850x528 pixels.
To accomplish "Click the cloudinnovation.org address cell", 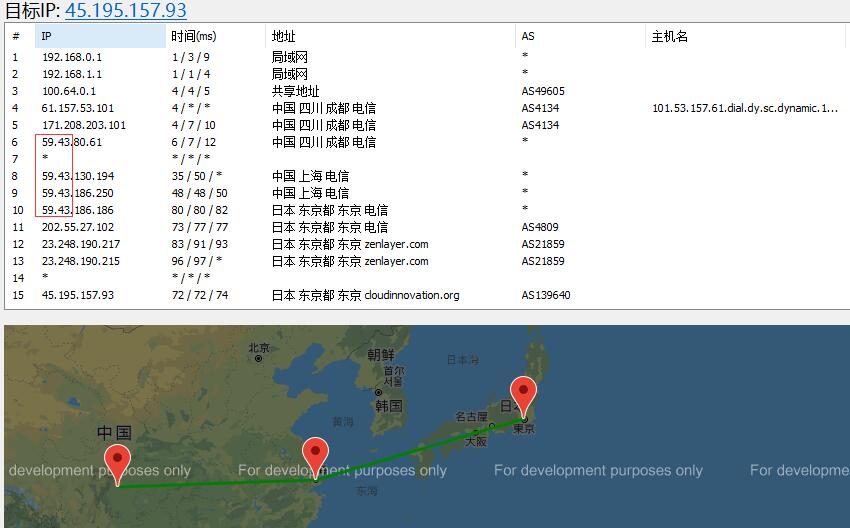I will pos(365,295).
